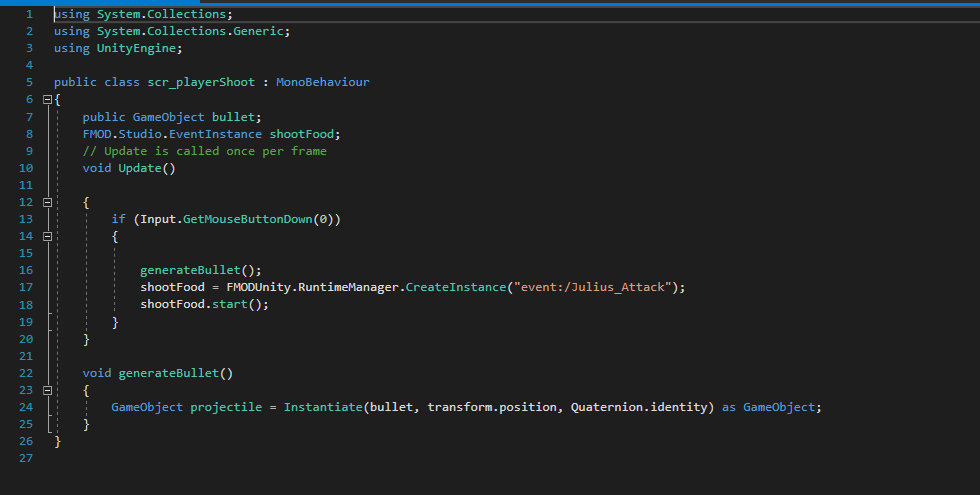Click line number 1 in the gutter
The height and width of the screenshot is (495, 980).
29,14
